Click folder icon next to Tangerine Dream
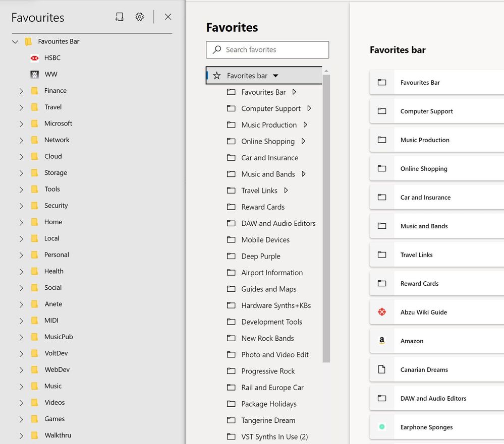Viewport: 504px width, 444px height. point(231,420)
